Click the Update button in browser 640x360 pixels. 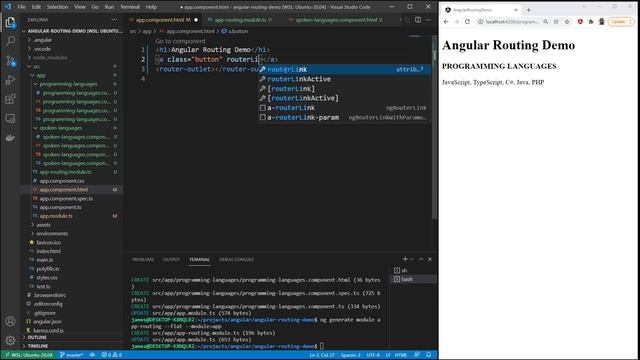[x=619, y=22]
